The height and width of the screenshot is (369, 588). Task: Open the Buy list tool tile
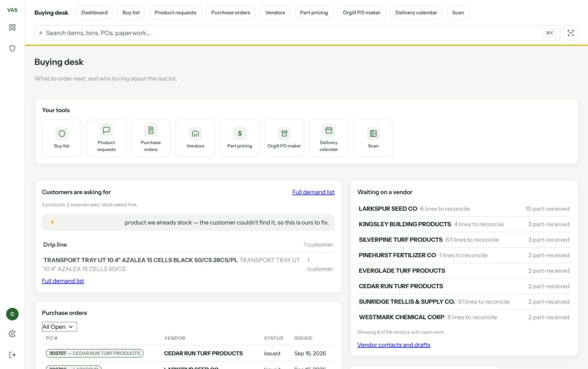tap(62, 138)
